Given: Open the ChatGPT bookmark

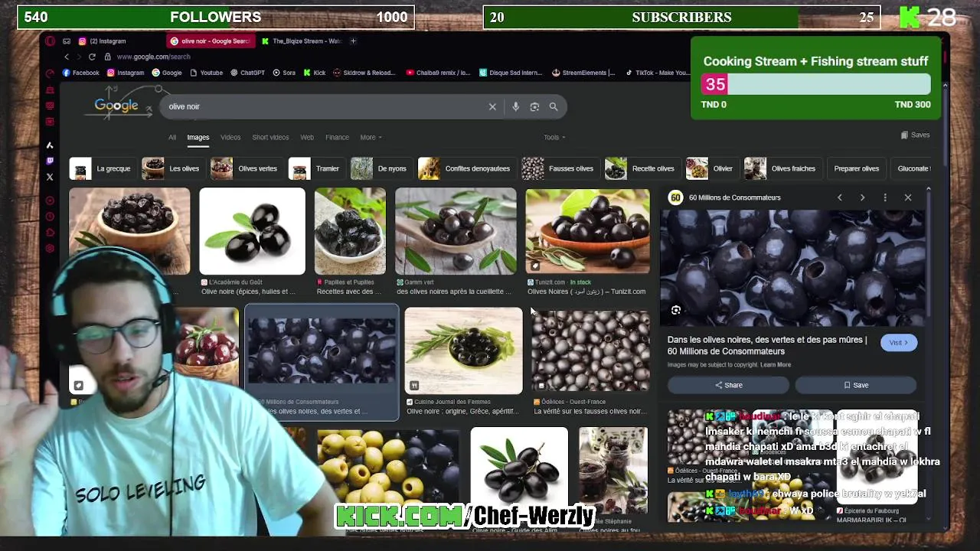Looking at the screenshot, I should (x=247, y=73).
